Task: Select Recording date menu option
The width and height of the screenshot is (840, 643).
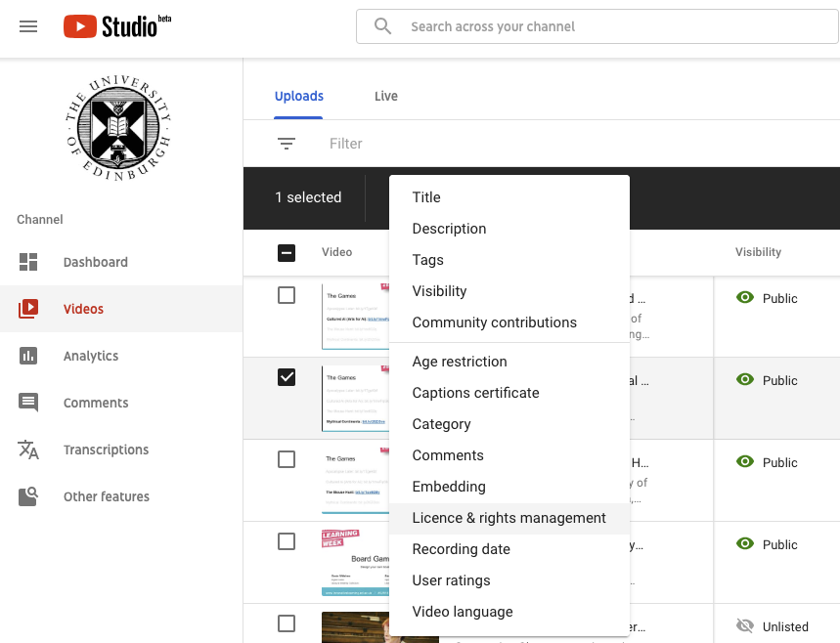Action: 509,549
